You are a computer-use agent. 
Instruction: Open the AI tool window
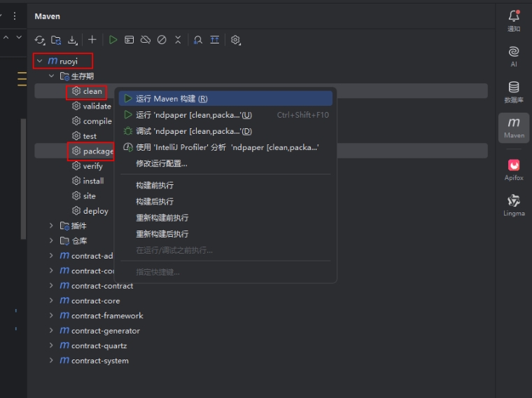(514, 56)
